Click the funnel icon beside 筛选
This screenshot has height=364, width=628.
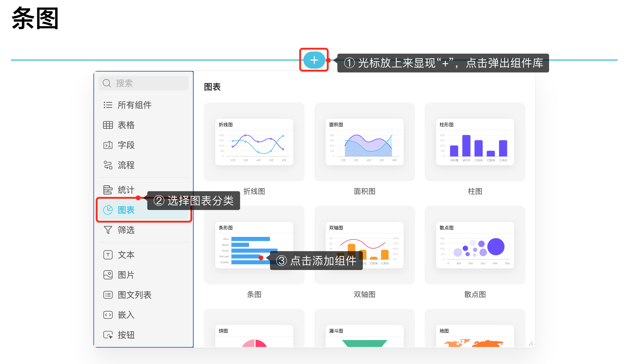pos(108,230)
